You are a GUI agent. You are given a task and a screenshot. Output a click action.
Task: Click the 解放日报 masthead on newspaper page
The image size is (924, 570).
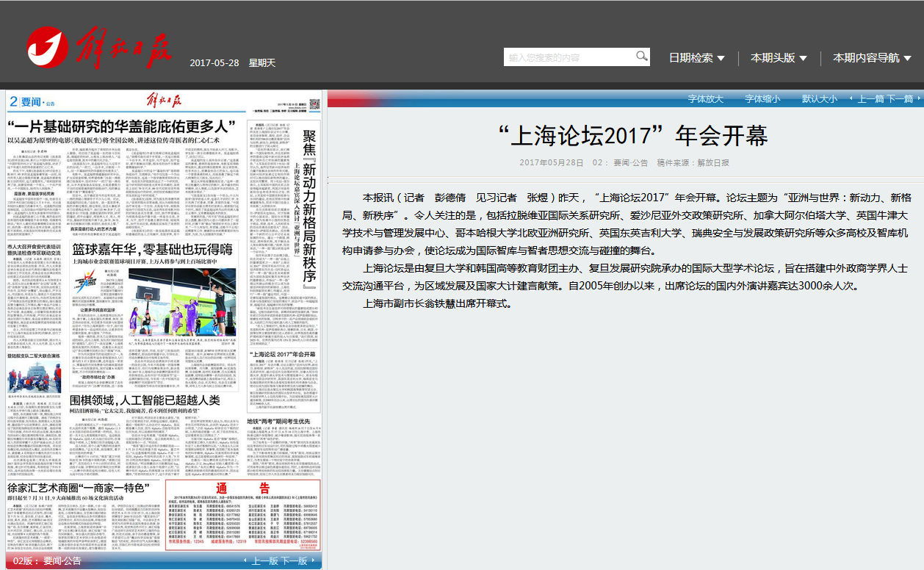[x=163, y=101]
